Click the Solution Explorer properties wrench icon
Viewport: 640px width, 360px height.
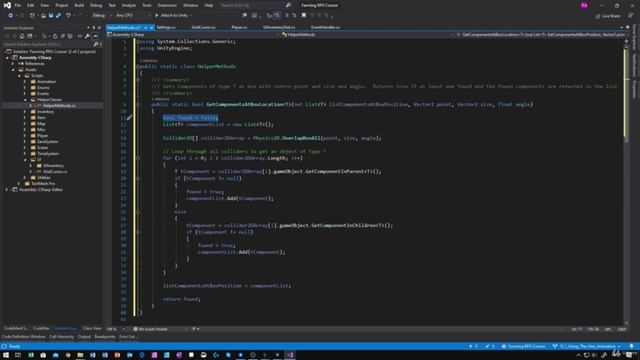[x=87, y=36]
